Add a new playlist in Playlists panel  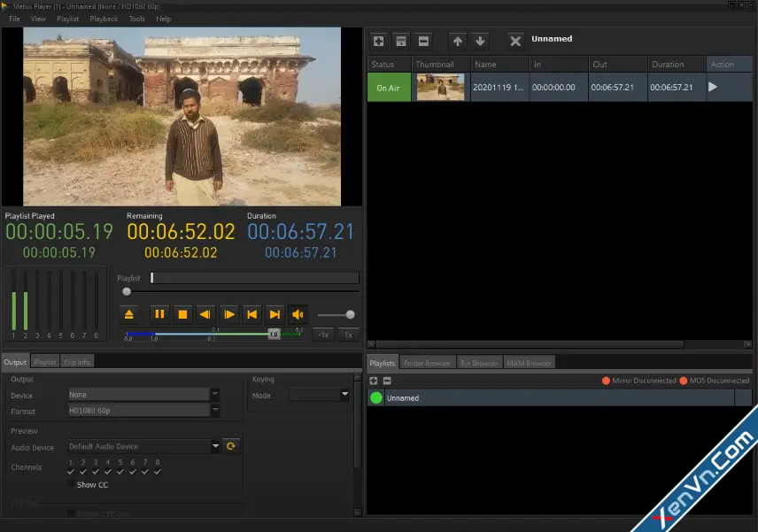(374, 381)
